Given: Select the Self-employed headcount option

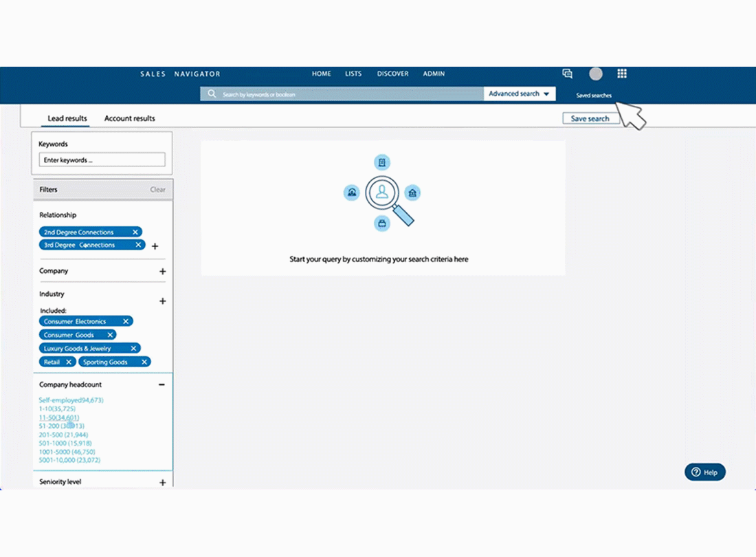Looking at the screenshot, I should [x=71, y=400].
